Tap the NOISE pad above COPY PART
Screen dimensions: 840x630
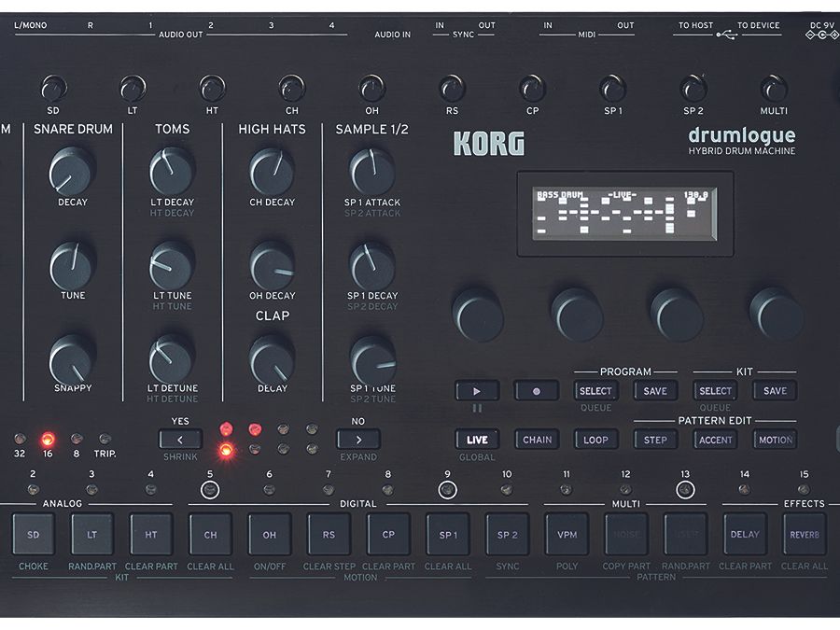[x=626, y=534]
